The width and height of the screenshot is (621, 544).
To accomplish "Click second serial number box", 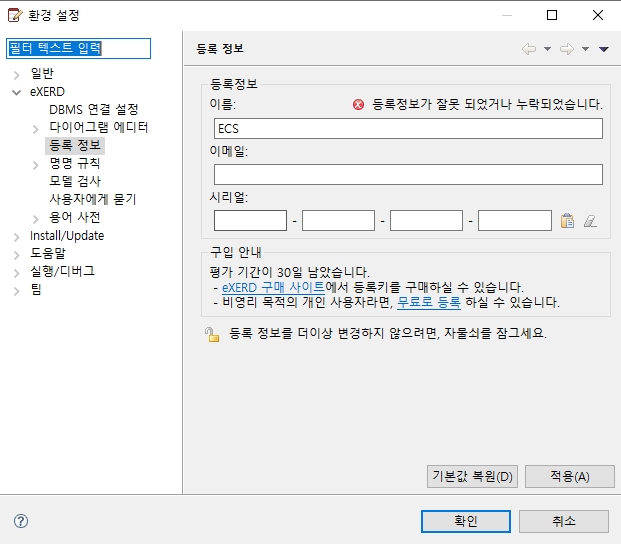I will click(338, 221).
